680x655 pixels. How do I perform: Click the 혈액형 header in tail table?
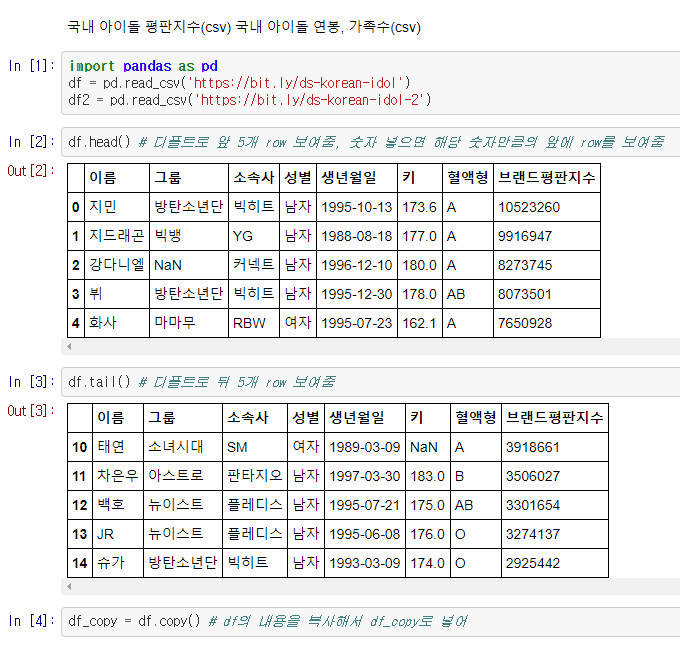(x=476, y=417)
